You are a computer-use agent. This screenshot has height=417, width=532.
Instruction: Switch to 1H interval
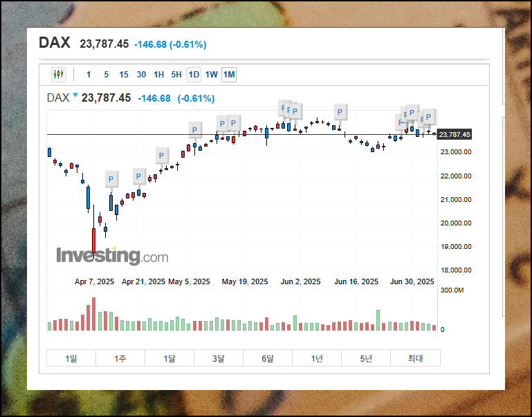click(159, 75)
